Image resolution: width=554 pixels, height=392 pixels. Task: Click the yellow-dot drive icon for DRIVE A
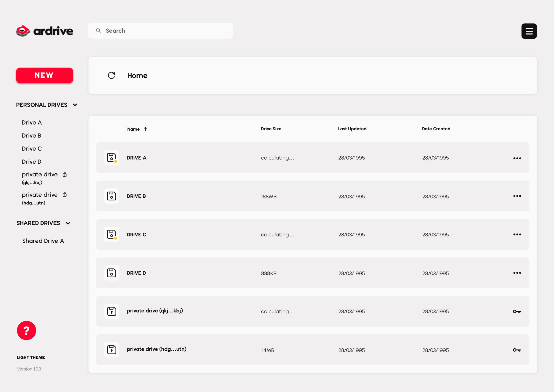(111, 158)
